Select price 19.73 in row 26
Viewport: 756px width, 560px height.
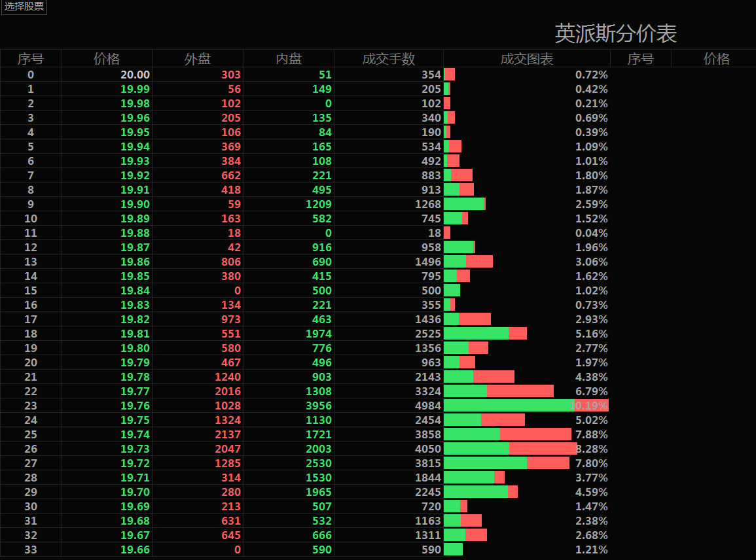pos(135,449)
